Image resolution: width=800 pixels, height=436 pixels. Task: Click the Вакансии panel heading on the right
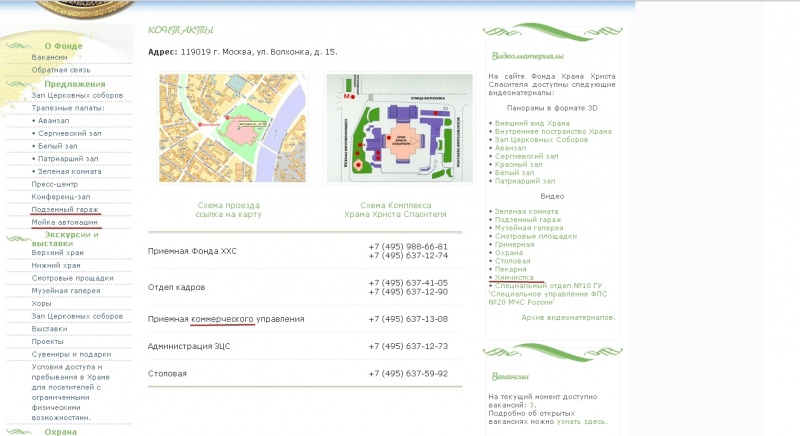(x=510, y=377)
